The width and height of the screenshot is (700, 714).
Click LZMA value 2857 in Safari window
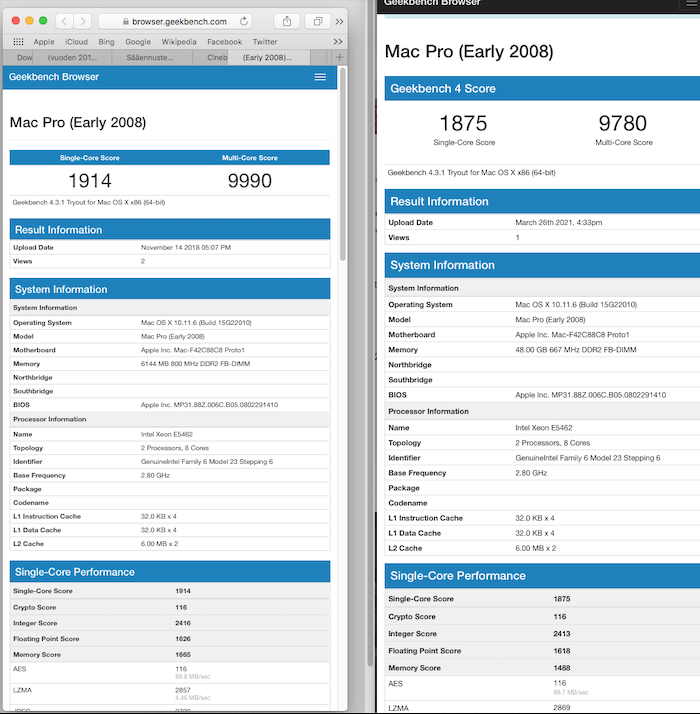click(x=183, y=690)
